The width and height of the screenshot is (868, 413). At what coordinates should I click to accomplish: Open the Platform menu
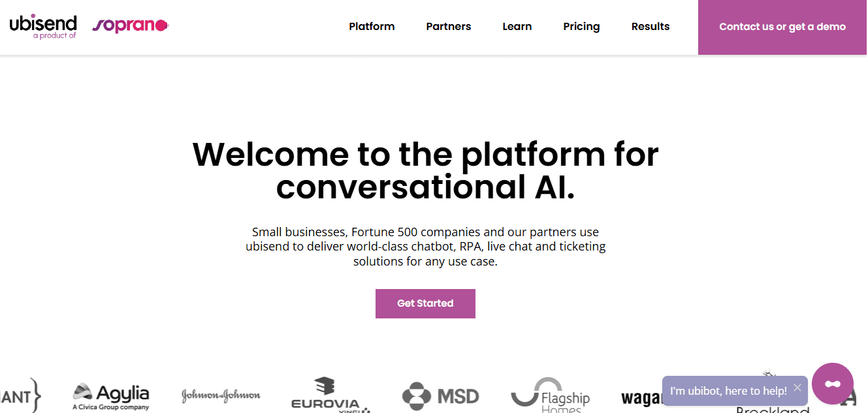tap(372, 27)
